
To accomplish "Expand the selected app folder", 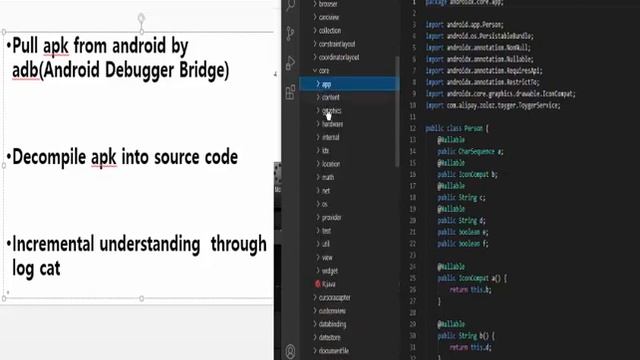I will pyautogui.click(x=349, y=84).
